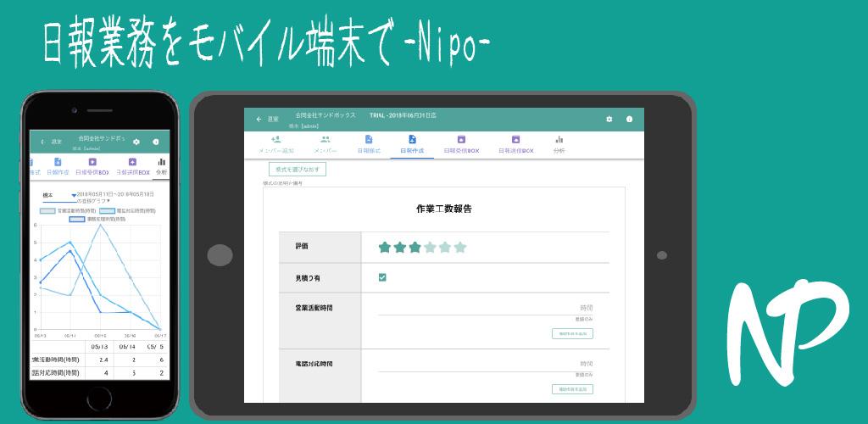The image size is (868, 424).
Task: Open the メンバー追加 tab on tablet
Action: point(276,144)
